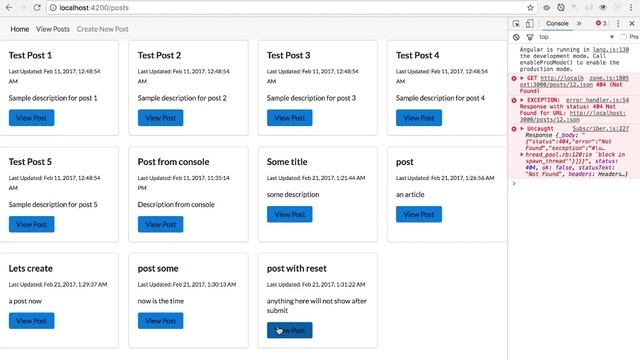The image size is (640, 360).
Task: Toggle DevTools device toolbar icon
Action: tap(529, 24)
